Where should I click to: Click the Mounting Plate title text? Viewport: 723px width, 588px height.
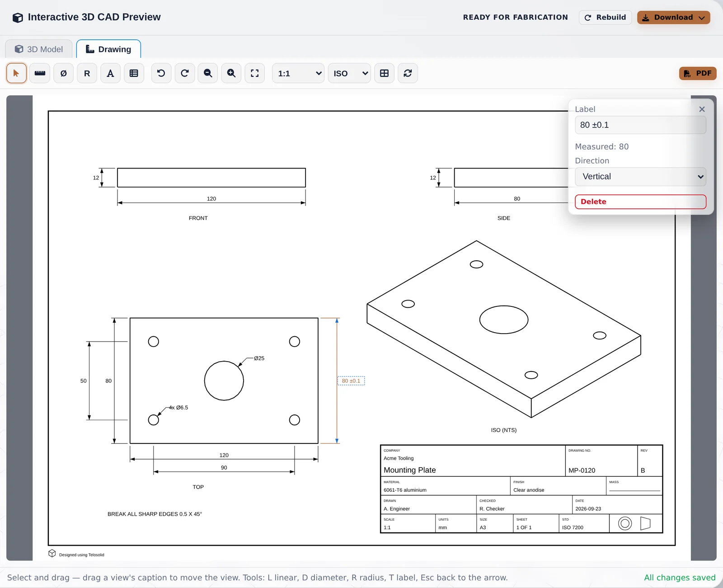click(410, 470)
